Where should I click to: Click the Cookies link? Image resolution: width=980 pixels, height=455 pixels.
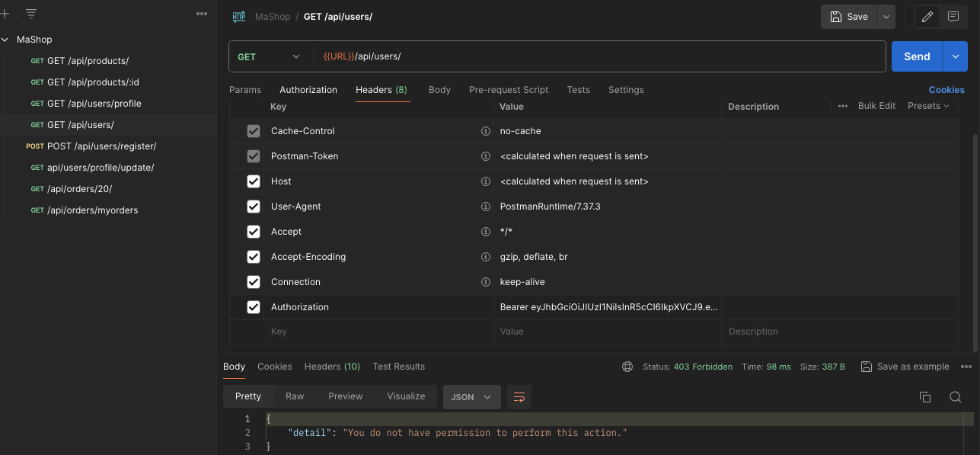tap(946, 90)
